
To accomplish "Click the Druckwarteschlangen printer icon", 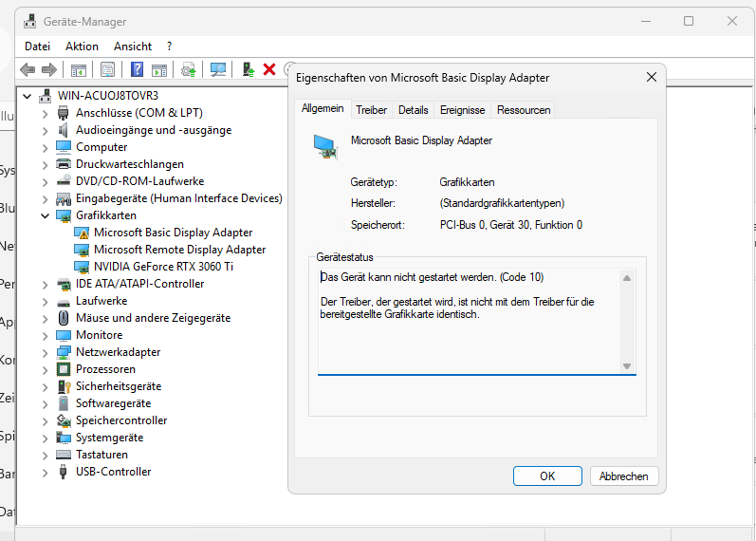I will pyautogui.click(x=64, y=164).
